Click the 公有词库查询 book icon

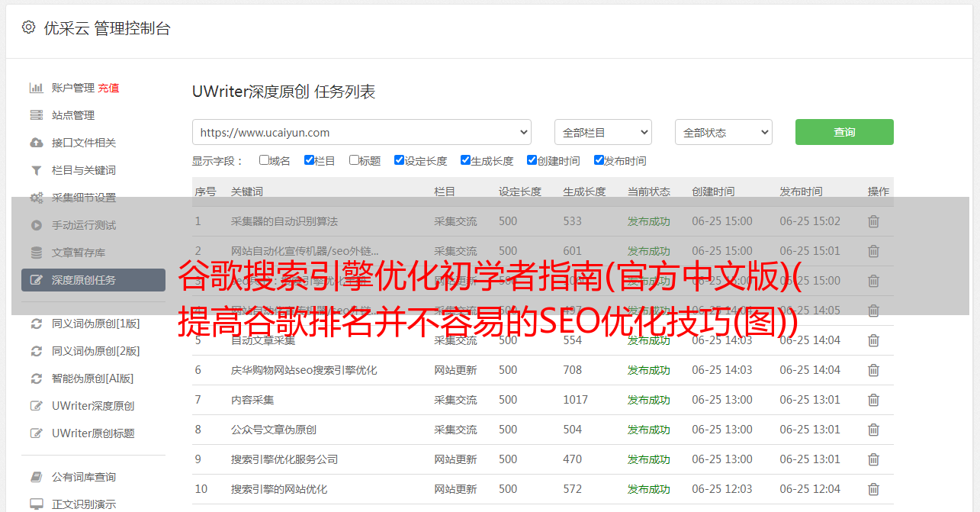pos(36,477)
